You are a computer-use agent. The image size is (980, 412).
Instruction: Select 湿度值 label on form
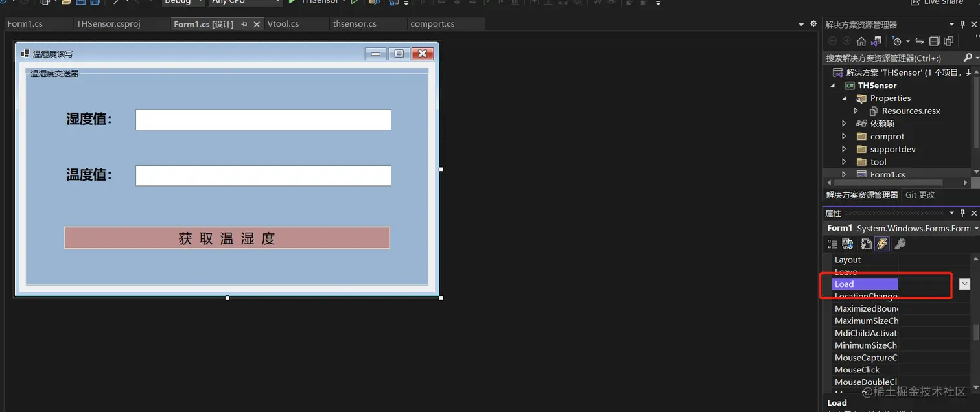click(x=89, y=119)
